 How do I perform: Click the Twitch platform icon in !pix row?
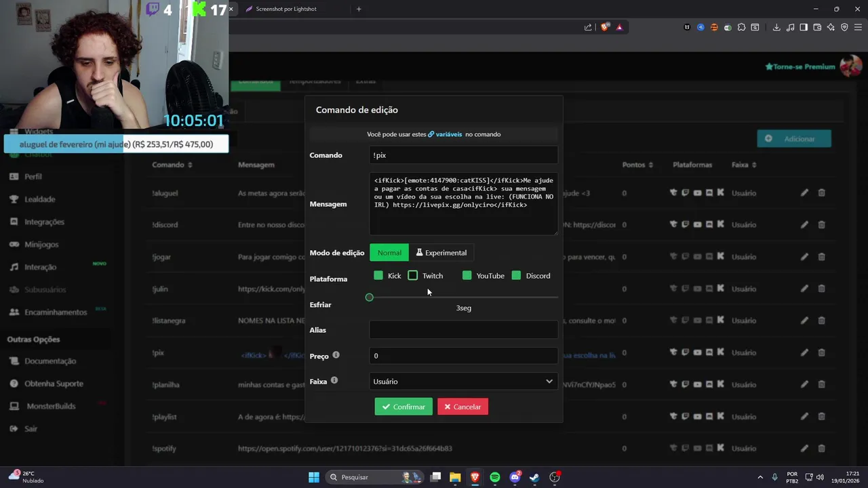[x=685, y=352]
